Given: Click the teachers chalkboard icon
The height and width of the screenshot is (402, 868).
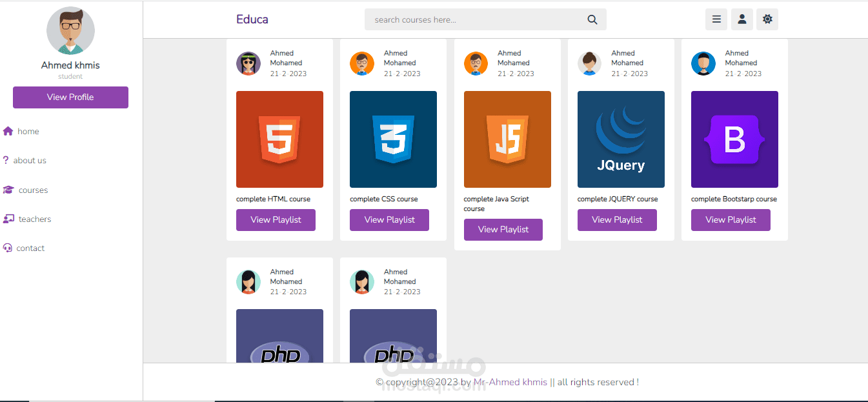Looking at the screenshot, I should pos(8,219).
